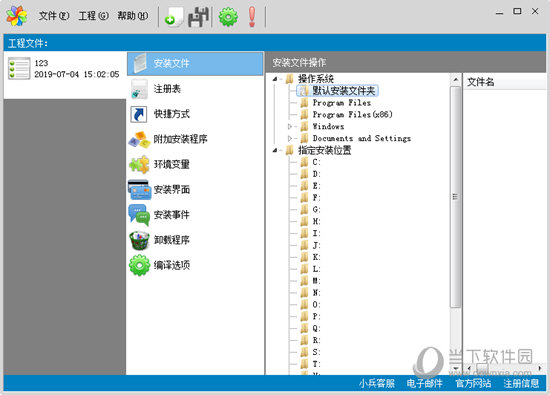
Task: Select the G: drive entry
Action: [316, 209]
